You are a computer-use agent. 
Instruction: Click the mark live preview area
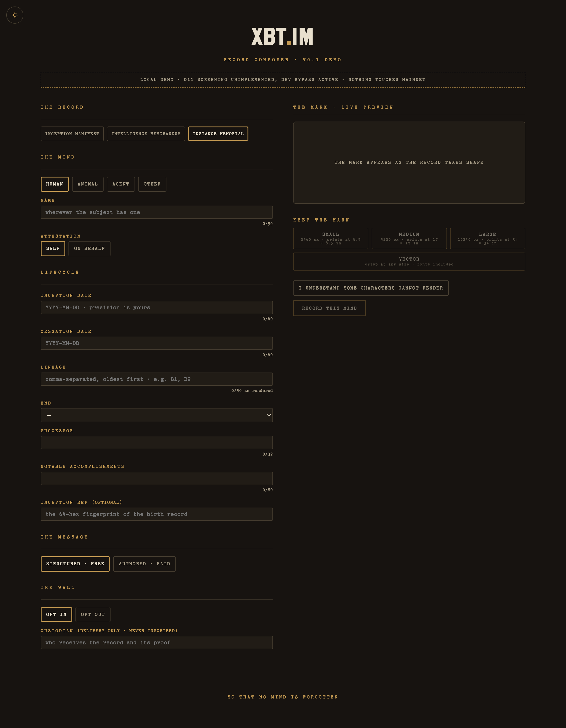(x=409, y=163)
